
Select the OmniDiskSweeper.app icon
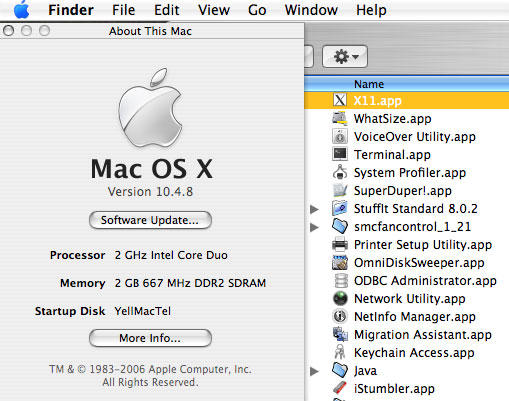coord(340,262)
